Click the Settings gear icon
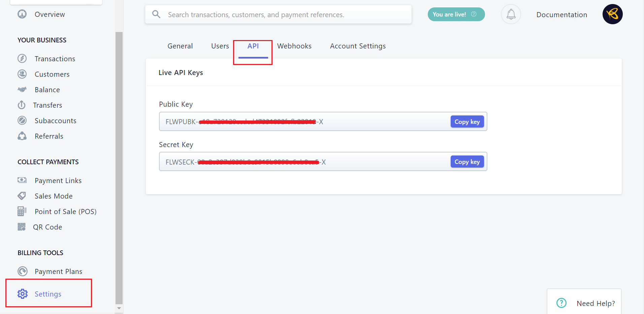The height and width of the screenshot is (314, 644). [23, 294]
